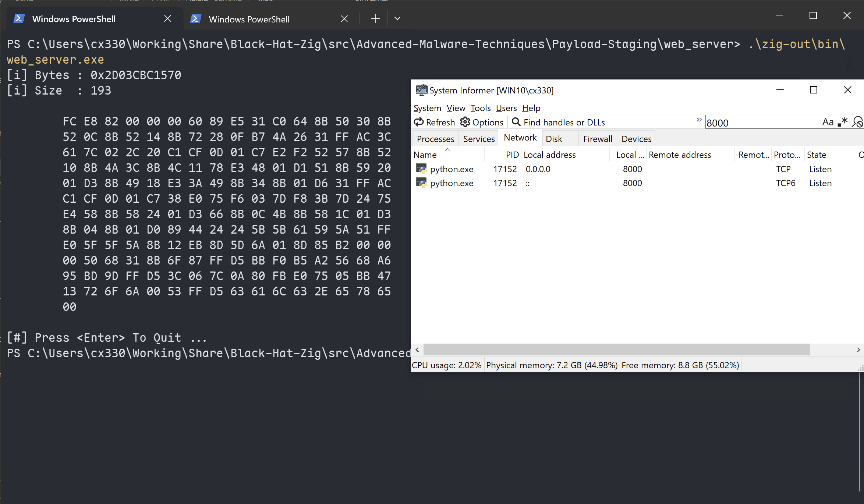The width and height of the screenshot is (864, 504).
Task: Sort by Local address column header
Action: [565, 155]
